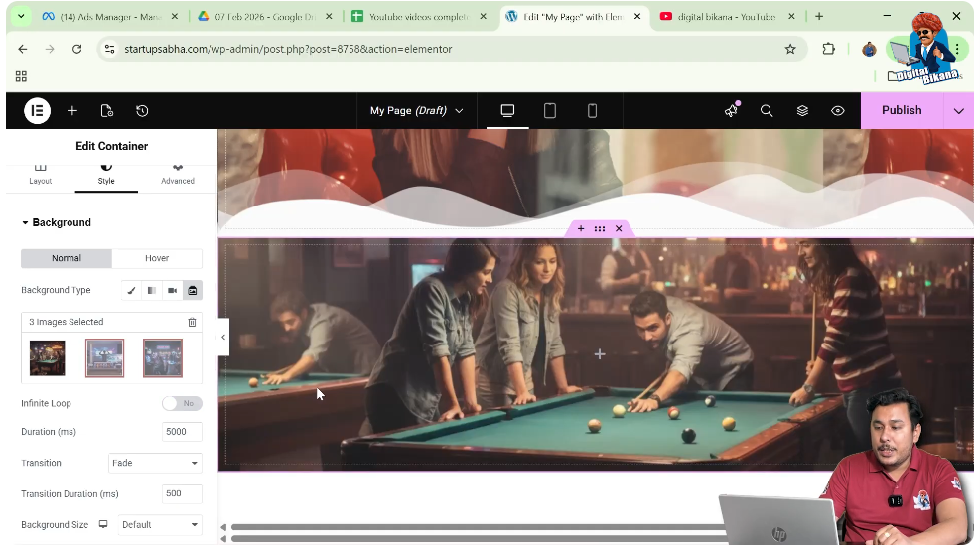Open the Structure layers panel
The height and width of the screenshot is (550, 980).
[802, 111]
